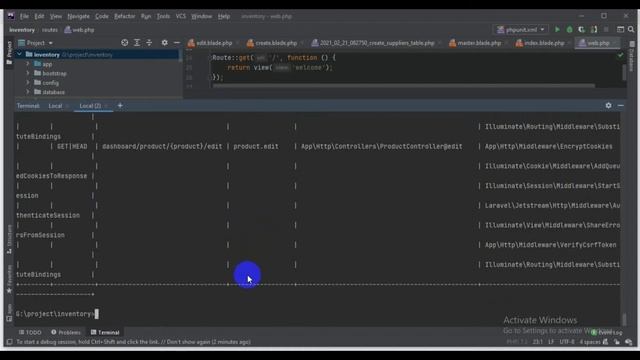This screenshot has height=360, width=640.
Task: Open the Navigate menu
Action: coord(78,16)
